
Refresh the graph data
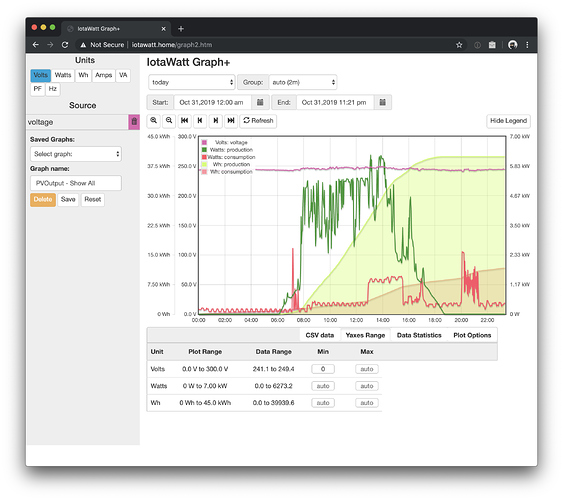(258, 121)
